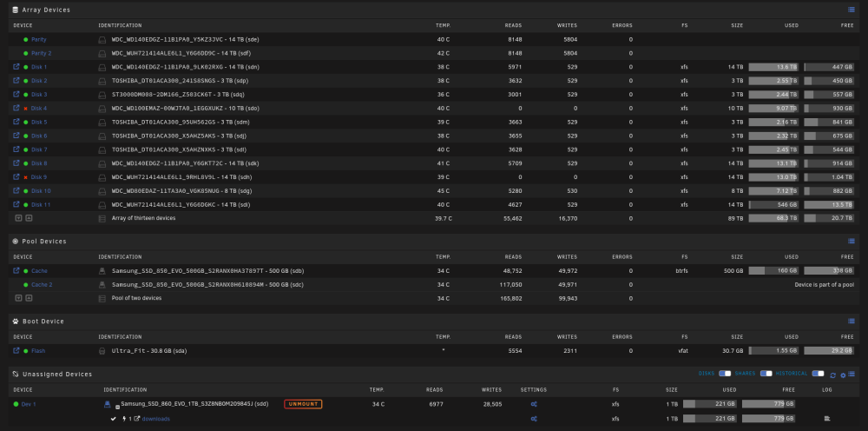Click green status dot beside Parity
868x431 pixels.
coord(25,40)
